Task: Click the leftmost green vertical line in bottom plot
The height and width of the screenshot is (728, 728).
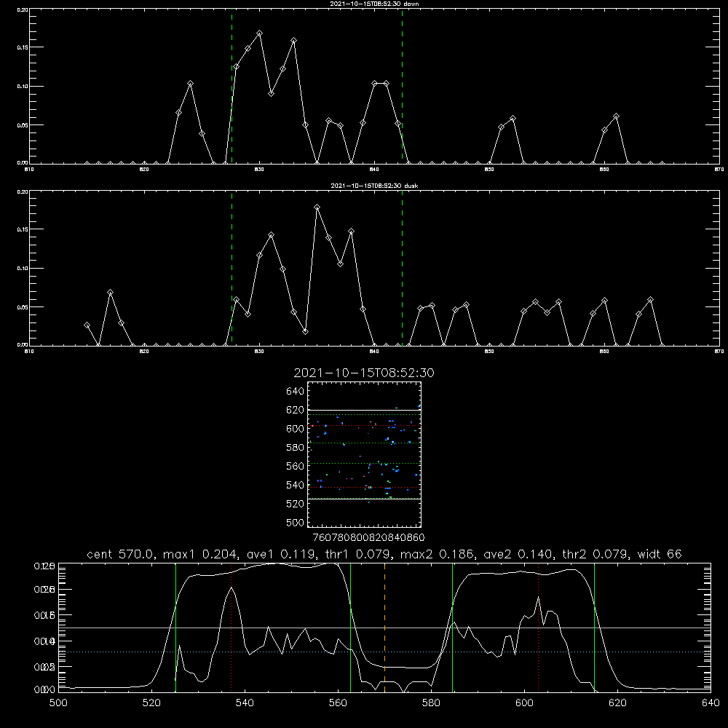Action: click(x=175, y=628)
